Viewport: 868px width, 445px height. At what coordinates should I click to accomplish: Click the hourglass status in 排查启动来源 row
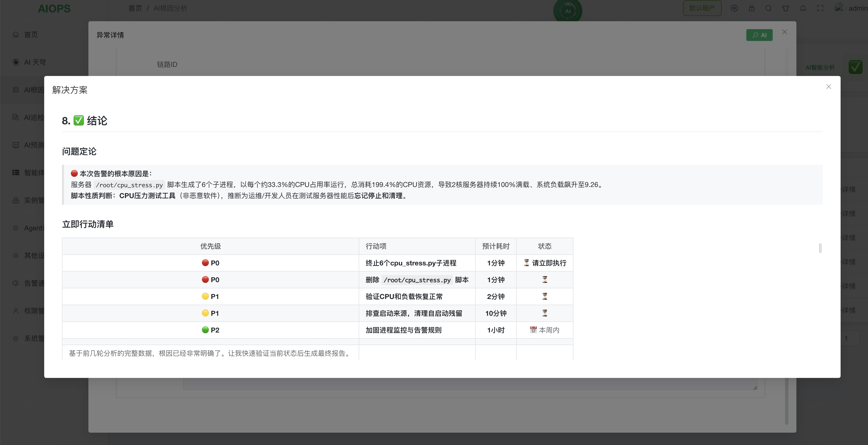(545, 313)
